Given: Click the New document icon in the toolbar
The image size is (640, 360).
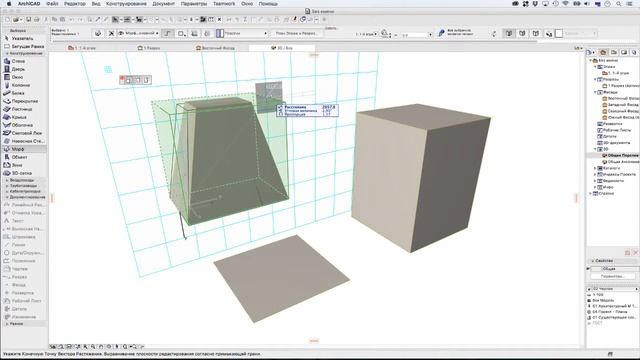Looking at the screenshot, I should click(7, 20).
